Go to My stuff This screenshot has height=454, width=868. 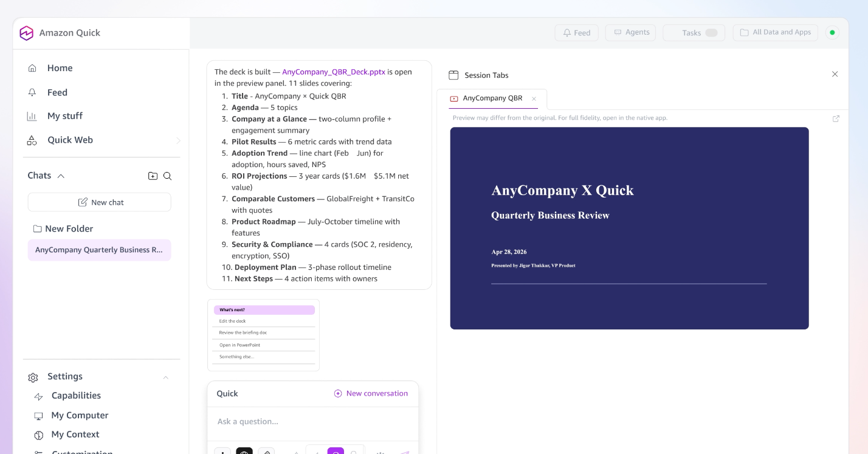click(x=64, y=116)
